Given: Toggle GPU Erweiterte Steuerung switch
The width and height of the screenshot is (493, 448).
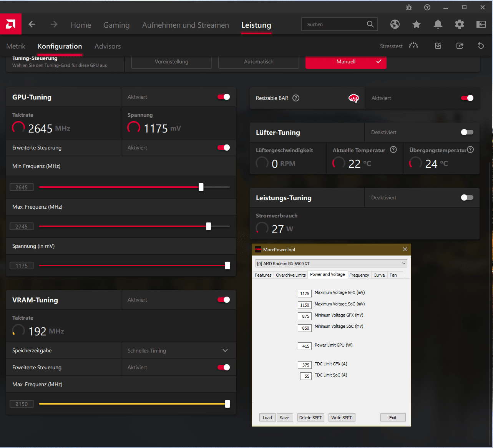Looking at the screenshot, I should (x=224, y=148).
